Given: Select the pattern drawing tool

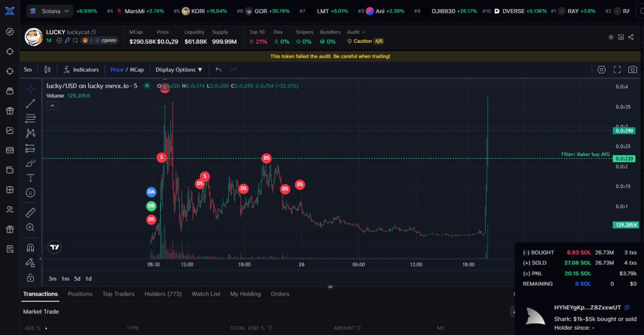Looking at the screenshot, I should coord(31,133).
